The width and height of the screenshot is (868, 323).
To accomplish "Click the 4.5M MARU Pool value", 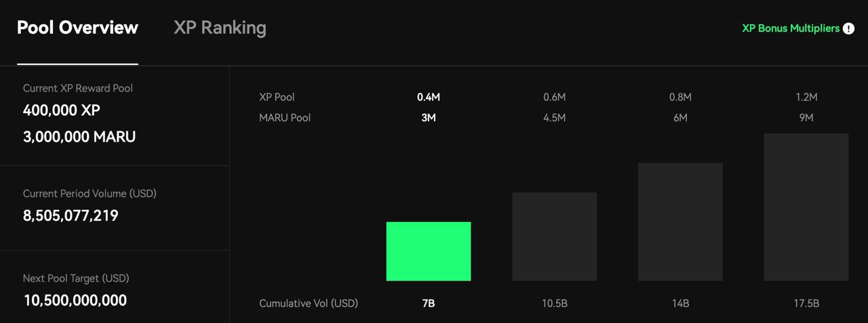I will (554, 118).
